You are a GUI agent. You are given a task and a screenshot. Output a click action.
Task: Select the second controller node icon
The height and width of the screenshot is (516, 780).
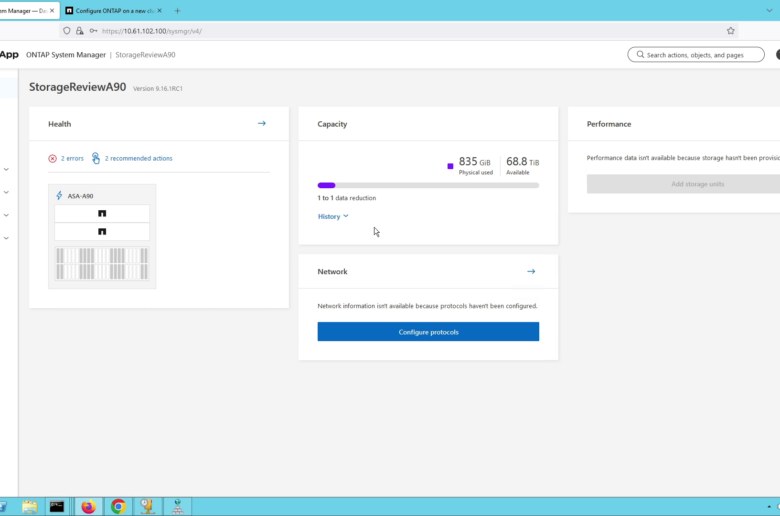[102, 231]
